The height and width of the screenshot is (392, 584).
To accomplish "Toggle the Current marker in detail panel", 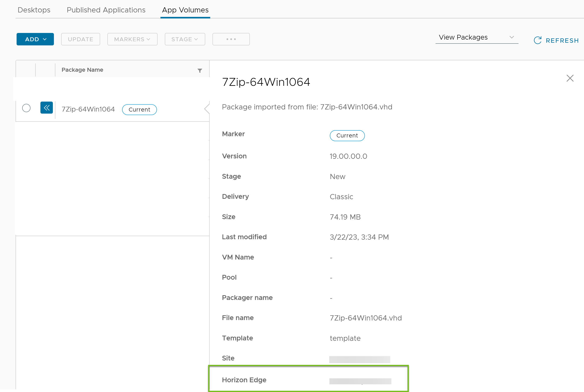I will click(x=347, y=135).
